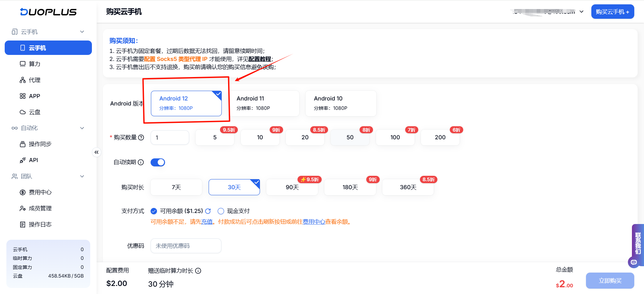The width and height of the screenshot is (644, 294).
Task: Collapse the 团队 sidebar group chevron
Action: click(x=82, y=176)
